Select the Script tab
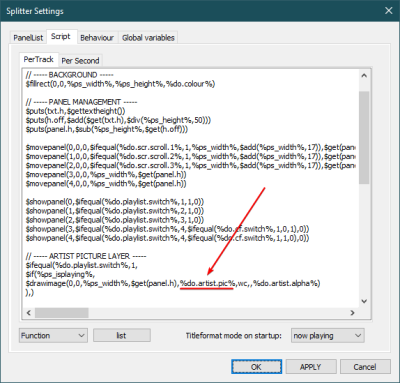 pos(61,36)
